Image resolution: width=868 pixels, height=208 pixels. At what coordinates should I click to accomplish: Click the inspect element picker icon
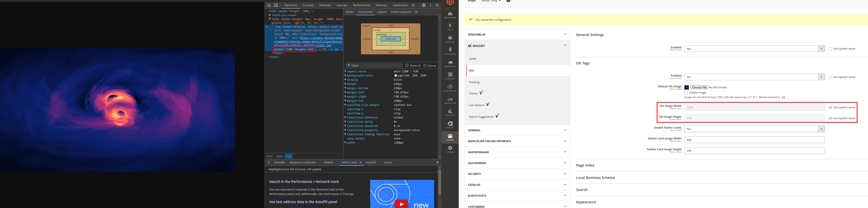pyautogui.click(x=268, y=5)
